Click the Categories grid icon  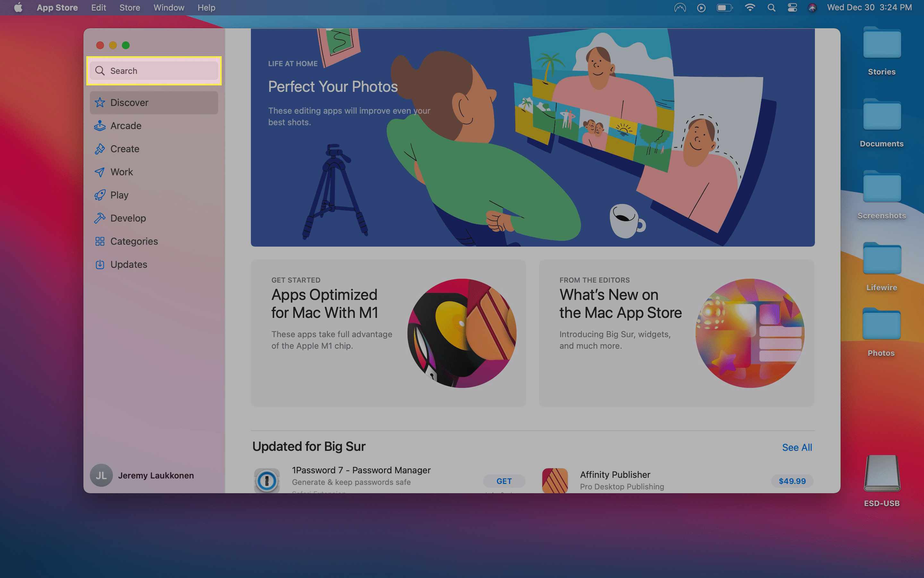click(x=100, y=241)
